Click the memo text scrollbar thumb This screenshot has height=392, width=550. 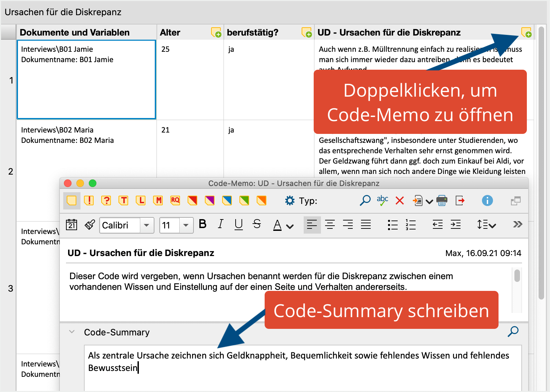tap(517, 276)
